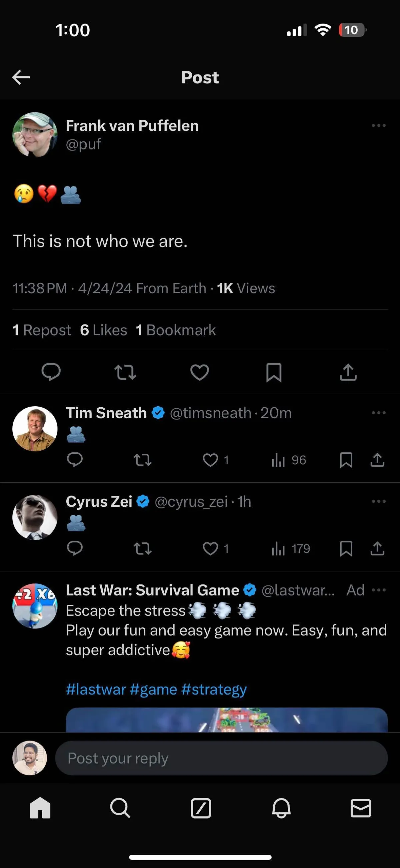Share the main post via upload icon
Viewport: 400px width, 868px height.
pyautogui.click(x=348, y=372)
